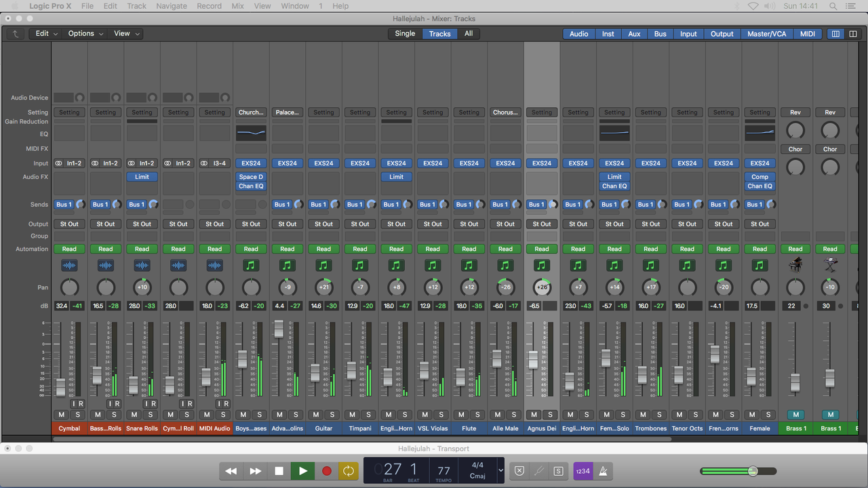Toggle Audio channel strip filter
Screen dimensions: 868x488
pyautogui.click(x=578, y=34)
